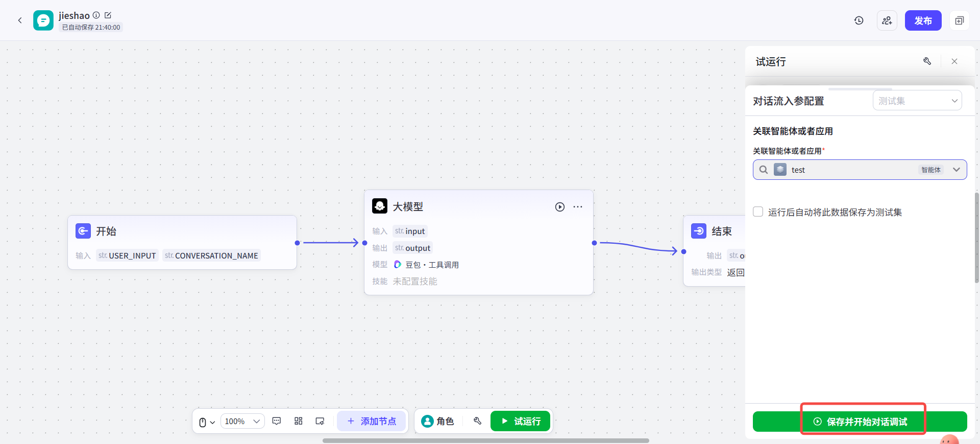
Task: Enable auto-save data as test set checkbox
Action: tap(758, 212)
